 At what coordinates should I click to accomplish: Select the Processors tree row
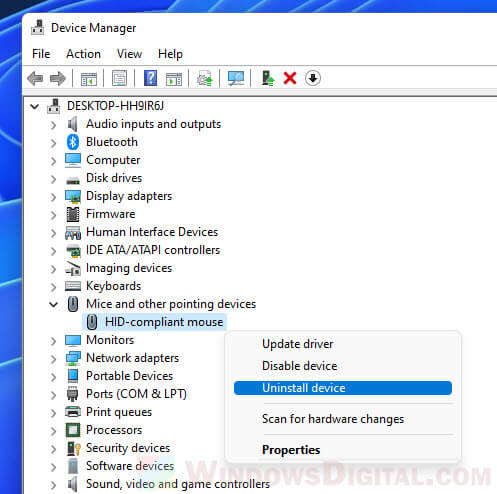[x=114, y=430]
